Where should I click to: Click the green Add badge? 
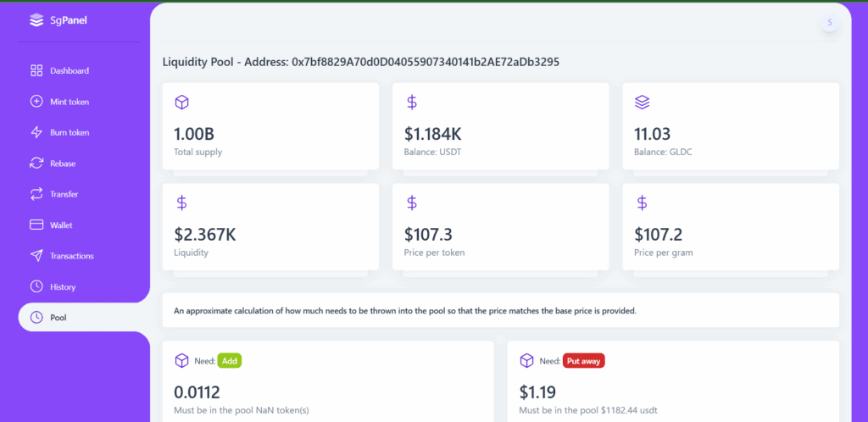(230, 361)
